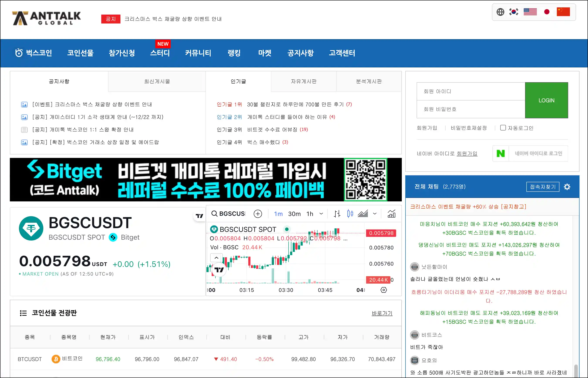Follow the 바로가기 link
The width and height of the screenshot is (588, 378).
(x=382, y=313)
